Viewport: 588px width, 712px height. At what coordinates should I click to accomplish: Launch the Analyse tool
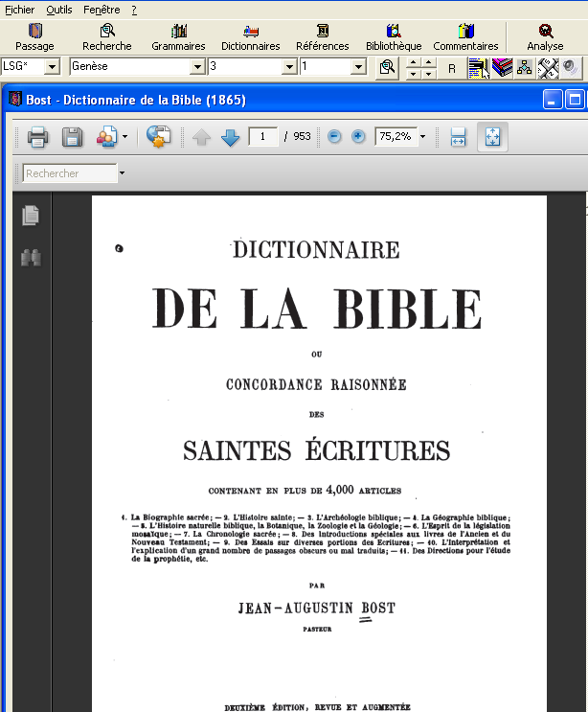[545, 37]
